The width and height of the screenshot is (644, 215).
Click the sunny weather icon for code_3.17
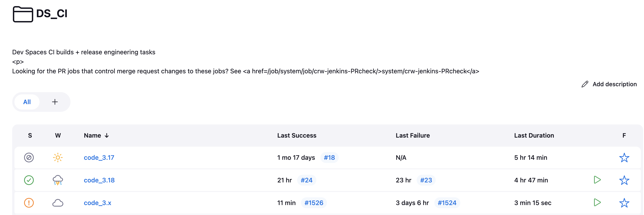coord(58,158)
